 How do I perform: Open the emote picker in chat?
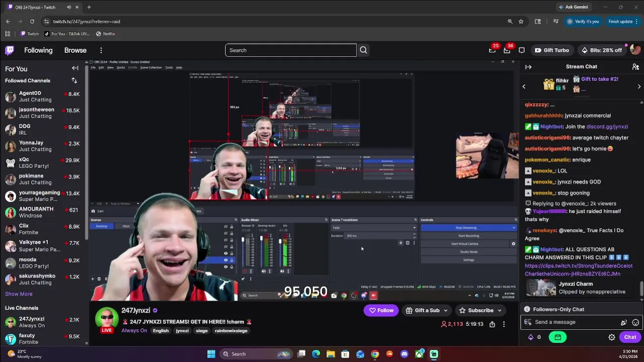[635, 322]
